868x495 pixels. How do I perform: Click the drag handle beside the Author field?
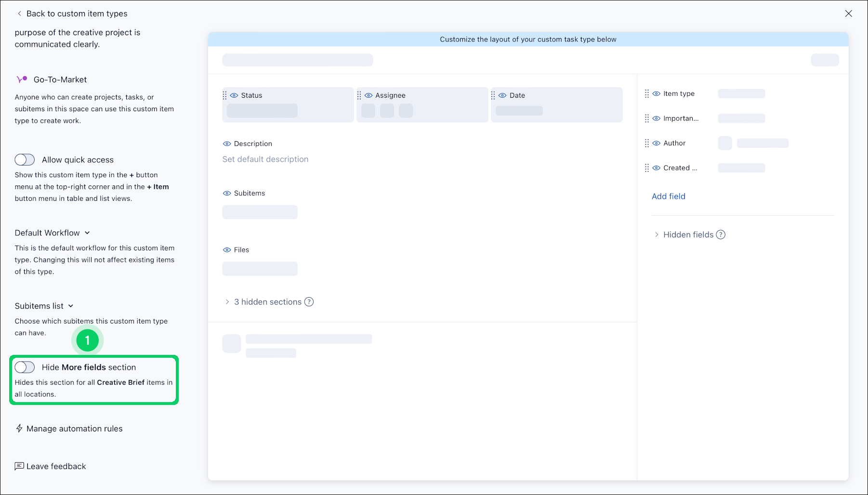coord(647,143)
